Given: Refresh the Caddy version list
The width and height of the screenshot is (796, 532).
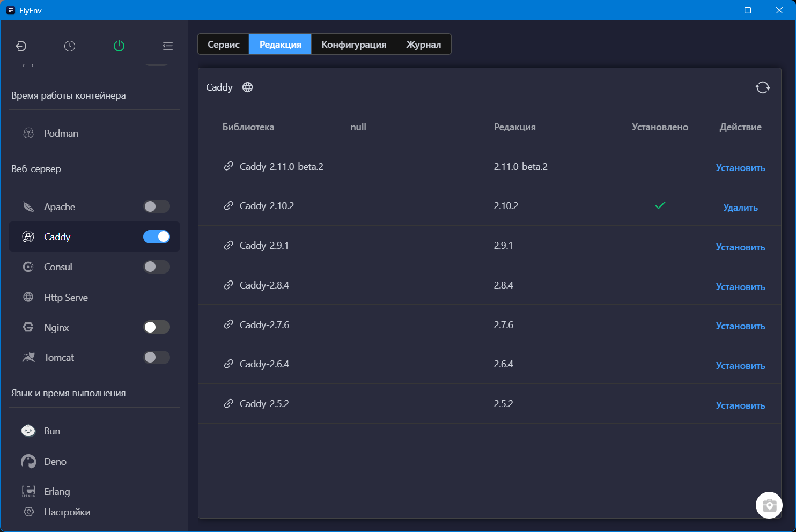Looking at the screenshot, I should point(762,87).
